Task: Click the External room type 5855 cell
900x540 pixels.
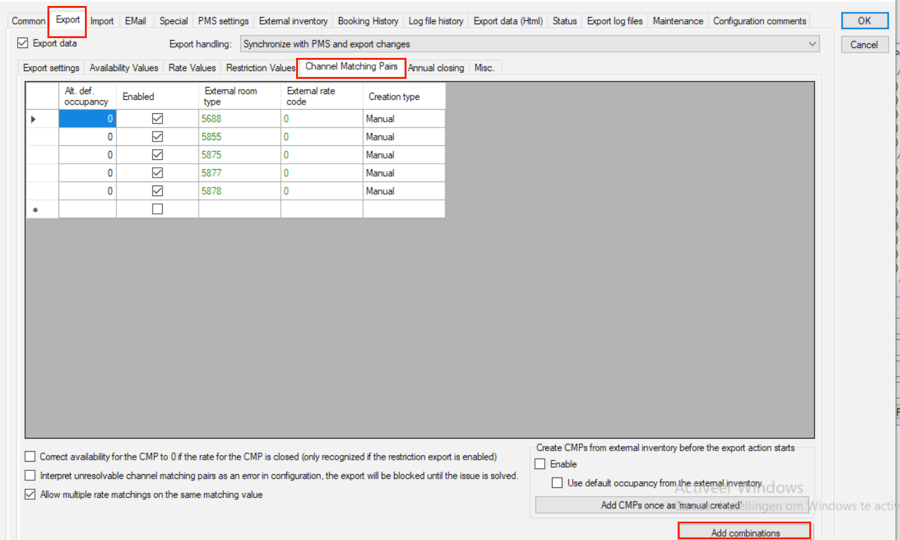Action: 239,137
